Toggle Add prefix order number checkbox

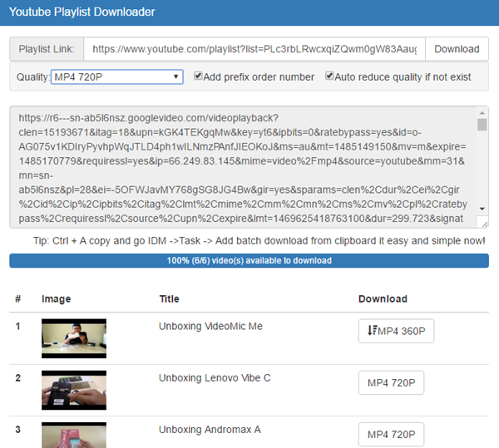click(199, 76)
